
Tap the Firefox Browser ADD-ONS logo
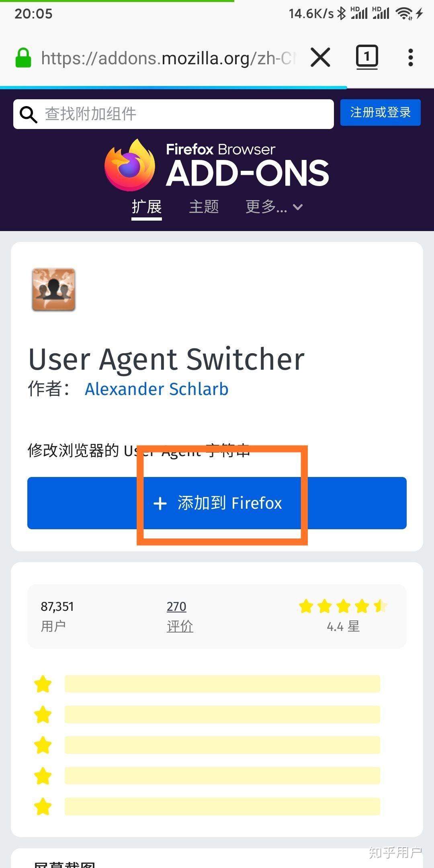tap(217, 165)
